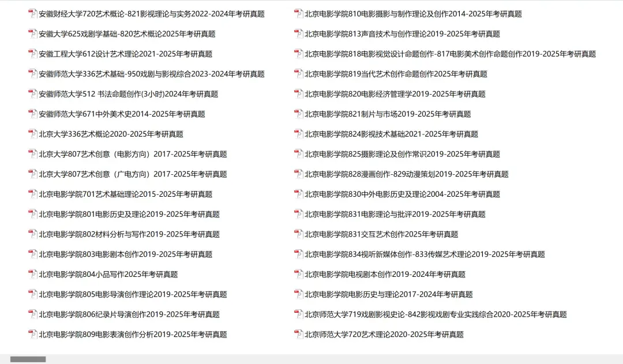The width and height of the screenshot is (623, 364).
Task: Click PDF icon of 北京电影学院825摄影理论及创作常识 file
Action: pyautogui.click(x=298, y=154)
